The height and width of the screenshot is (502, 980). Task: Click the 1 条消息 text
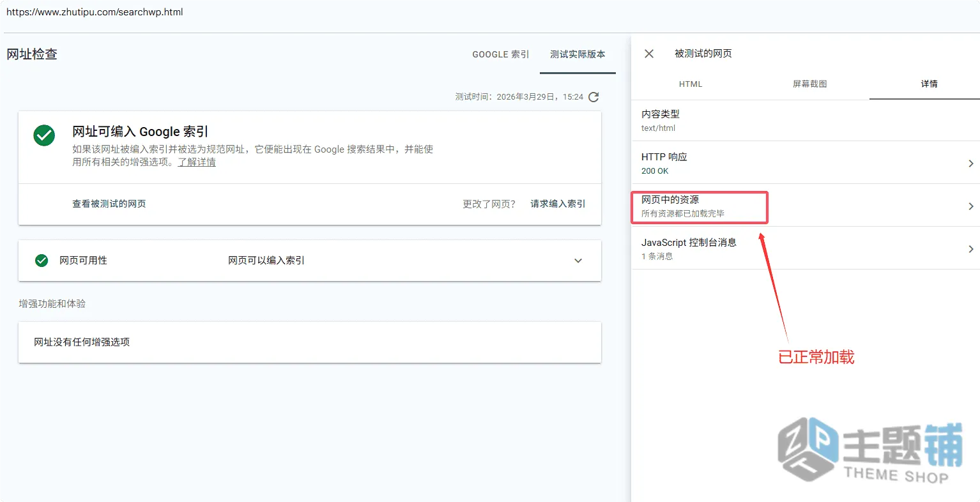(657, 256)
